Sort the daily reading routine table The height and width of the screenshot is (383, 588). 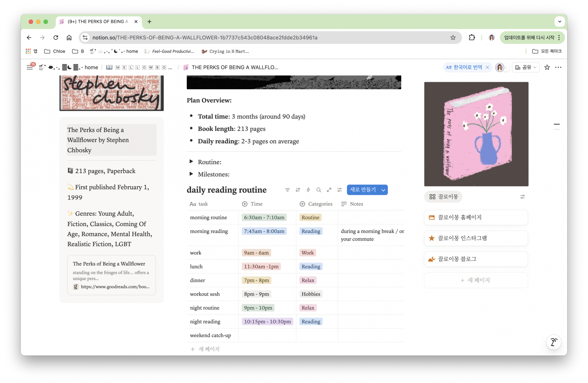click(298, 190)
